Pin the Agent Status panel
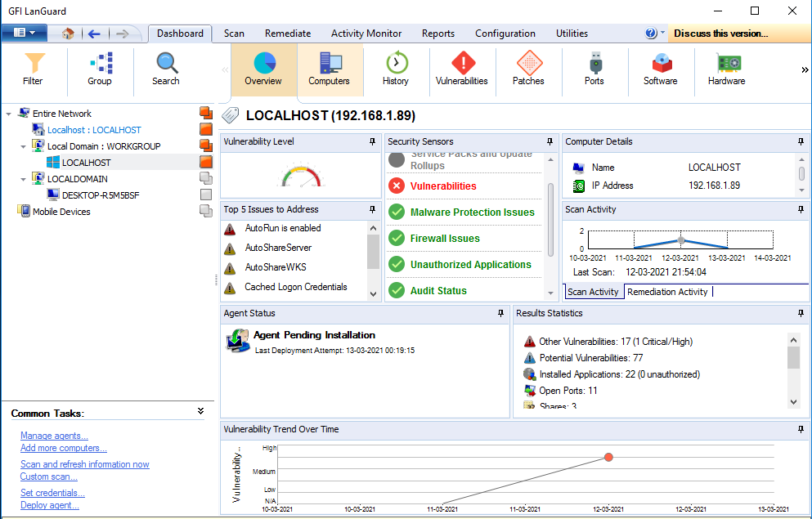 click(500, 314)
